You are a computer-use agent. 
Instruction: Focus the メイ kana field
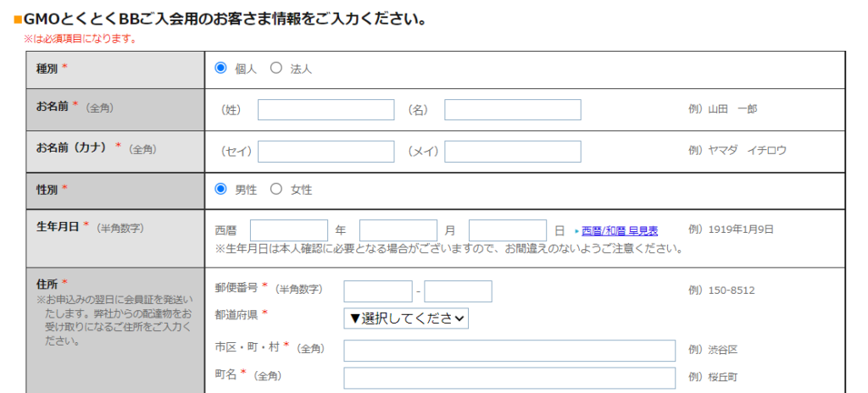click(513, 152)
